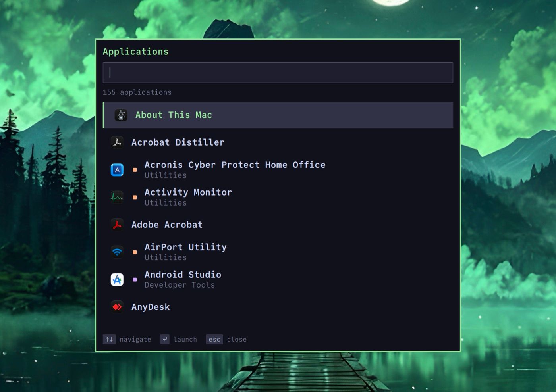Pick AirPort Utility from the list
This screenshot has width=556, height=392.
pyautogui.click(x=278, y=252)
